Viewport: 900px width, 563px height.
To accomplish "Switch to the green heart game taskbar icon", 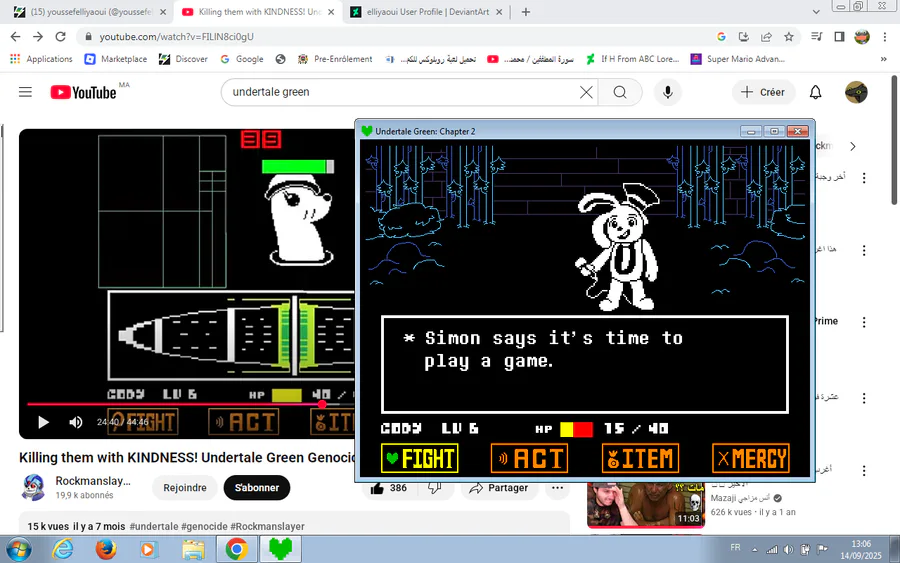I will point(280,549).
